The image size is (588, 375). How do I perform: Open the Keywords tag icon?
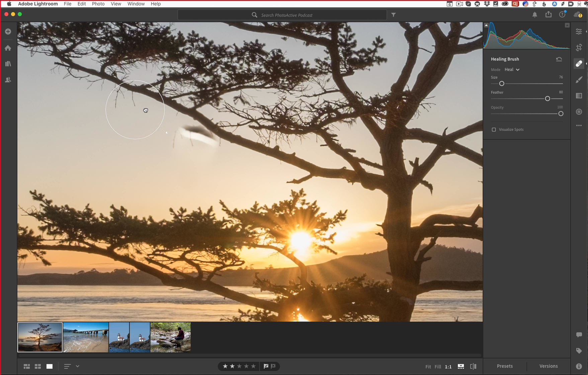[x=579, y=351]
